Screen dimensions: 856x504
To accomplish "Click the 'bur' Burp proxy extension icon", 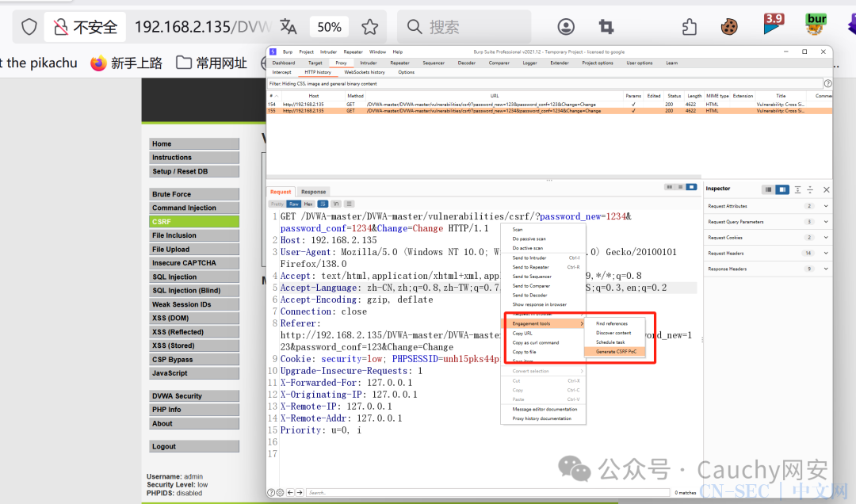I will 816,24.
